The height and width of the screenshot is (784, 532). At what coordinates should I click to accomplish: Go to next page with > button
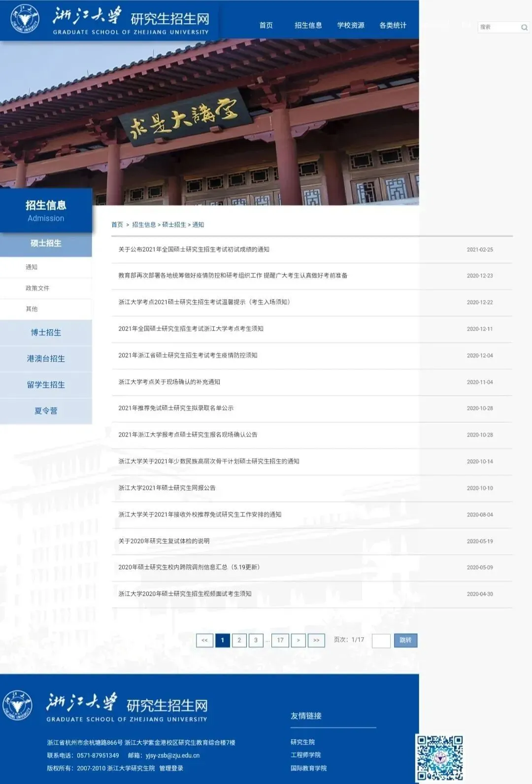point(298,640)
